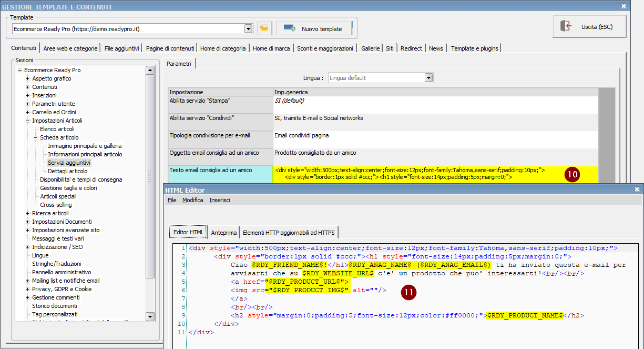Select Dettagli articolo in the tree

tap(67, 171)
